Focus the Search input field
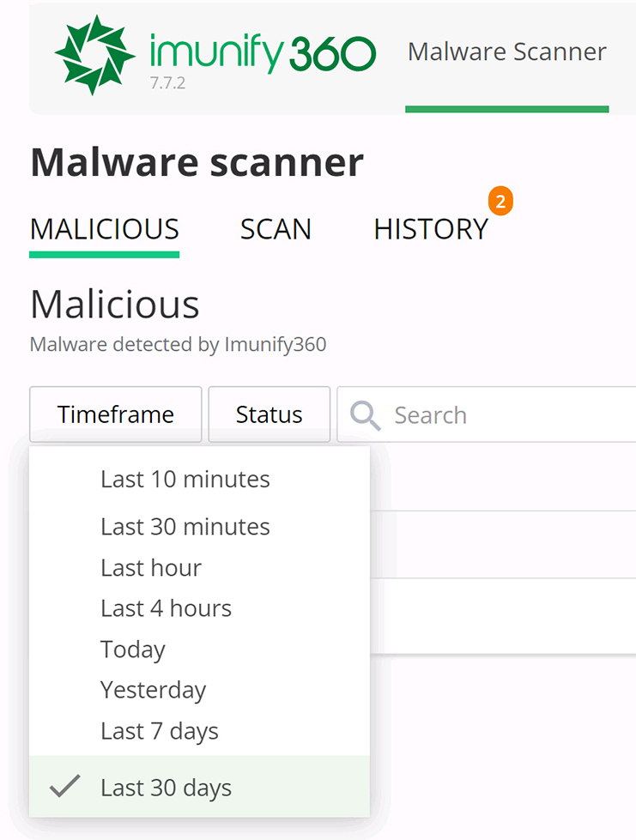 click(x=487, y=414)
